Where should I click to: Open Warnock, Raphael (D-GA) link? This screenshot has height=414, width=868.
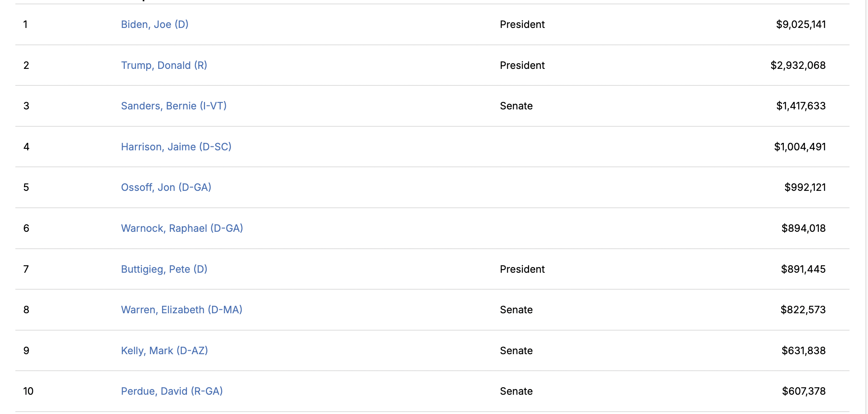[x=182, y=228]
